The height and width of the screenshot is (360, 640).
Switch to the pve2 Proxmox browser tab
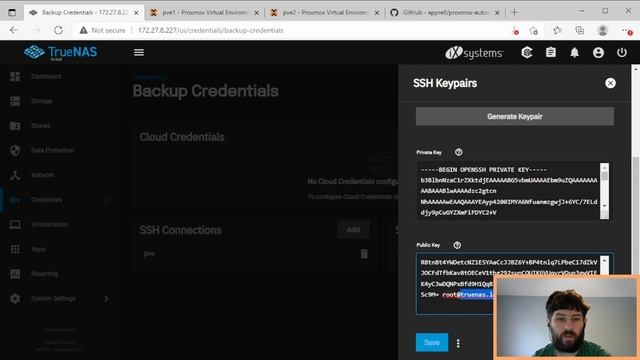point(324,13)
